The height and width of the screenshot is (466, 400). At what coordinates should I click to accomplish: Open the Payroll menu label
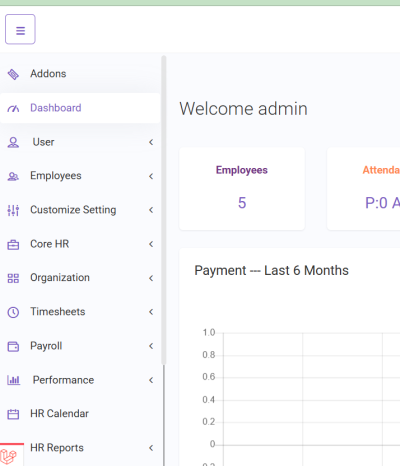(46, 346)
